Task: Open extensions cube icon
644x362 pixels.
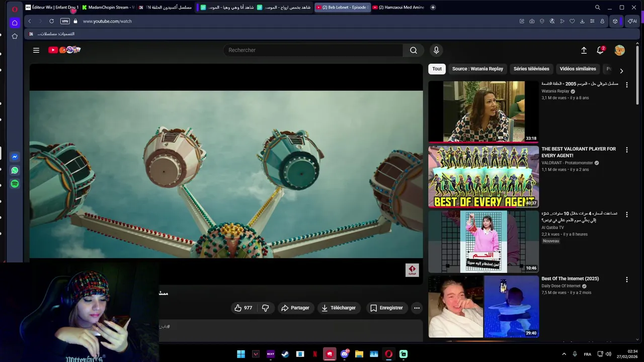Action: (615, 21)
